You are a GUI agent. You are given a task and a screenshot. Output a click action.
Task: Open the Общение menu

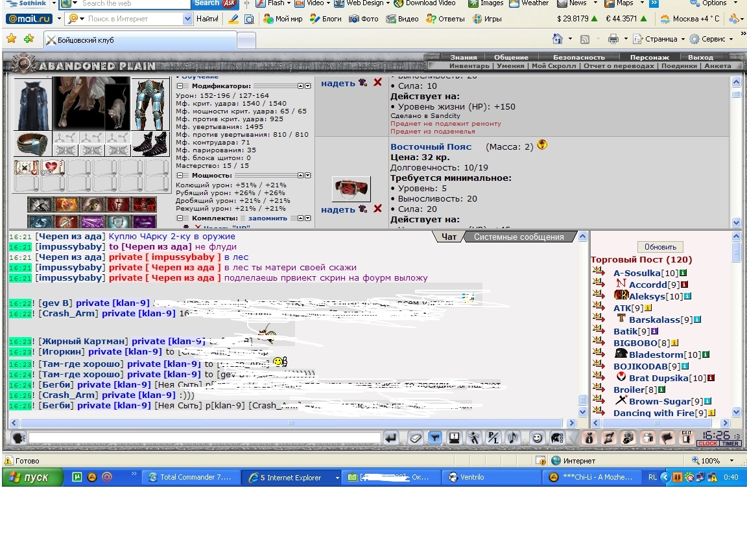pos(511,57)
